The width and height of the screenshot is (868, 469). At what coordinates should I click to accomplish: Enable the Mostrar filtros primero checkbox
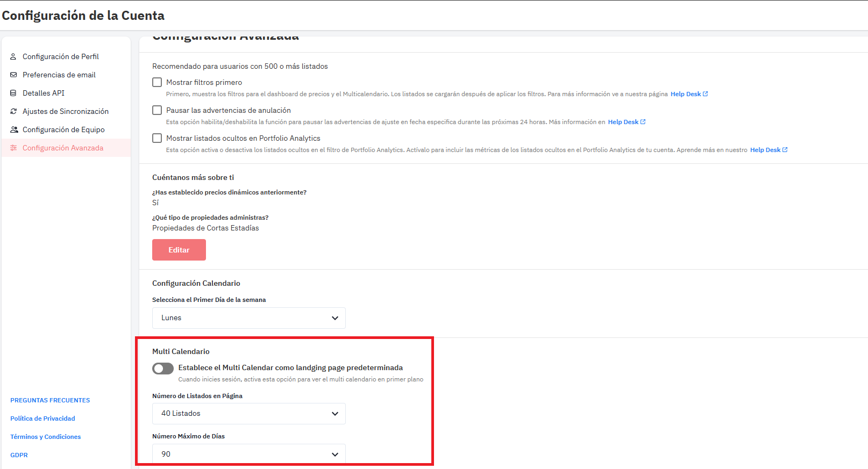pos(157,82)
